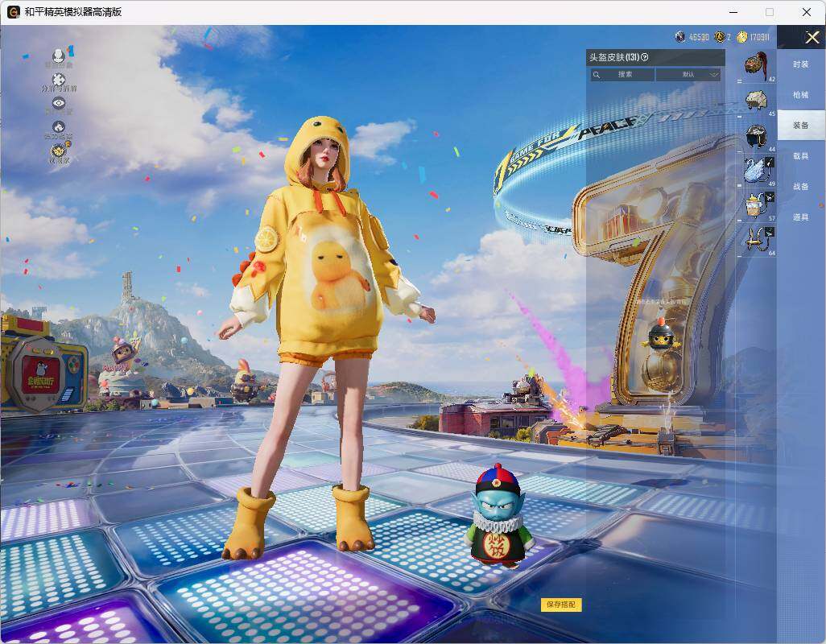The height and width of the screenshot is (644, 826).
Task: Close the wardrobe panel with the X
Action: tap(812, 37)
